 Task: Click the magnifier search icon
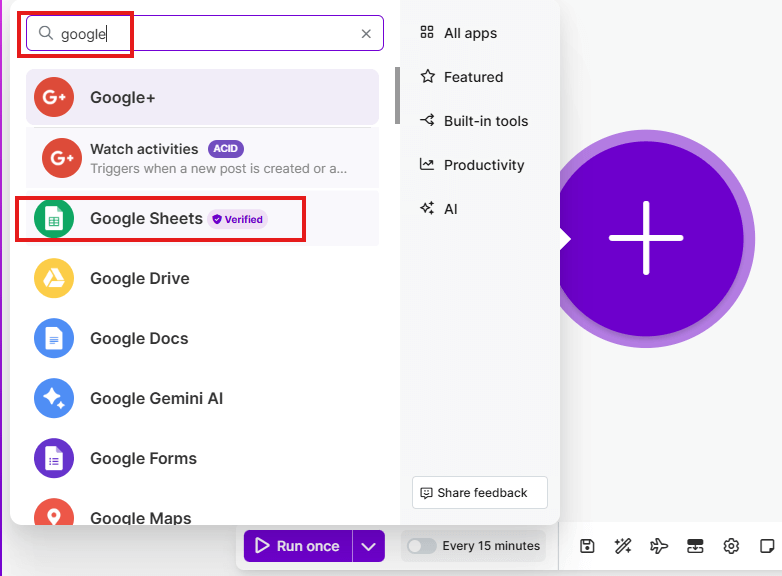click(x=46, y=33)
